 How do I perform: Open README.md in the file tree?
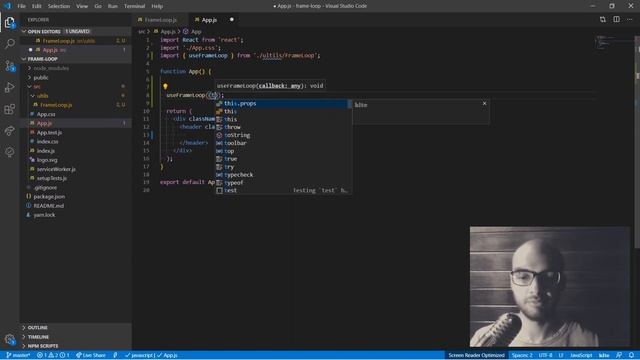point(76,206)
